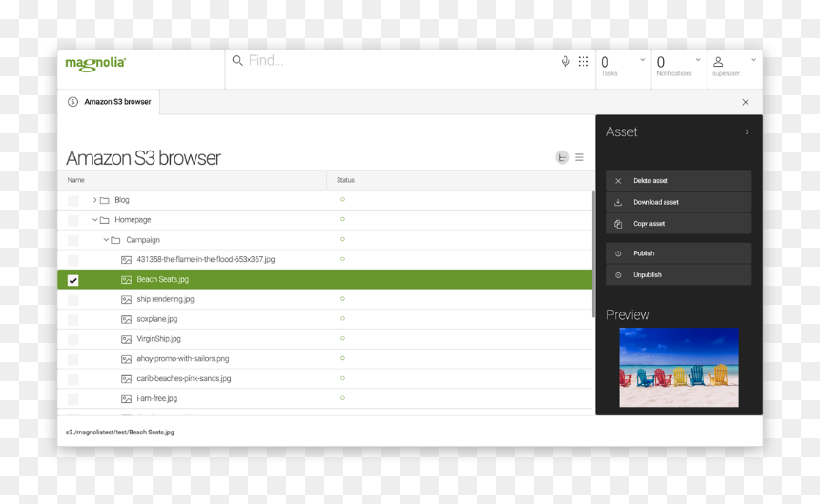
Task: Click the Unpublish status icon
Action: (x=618, y=275)
